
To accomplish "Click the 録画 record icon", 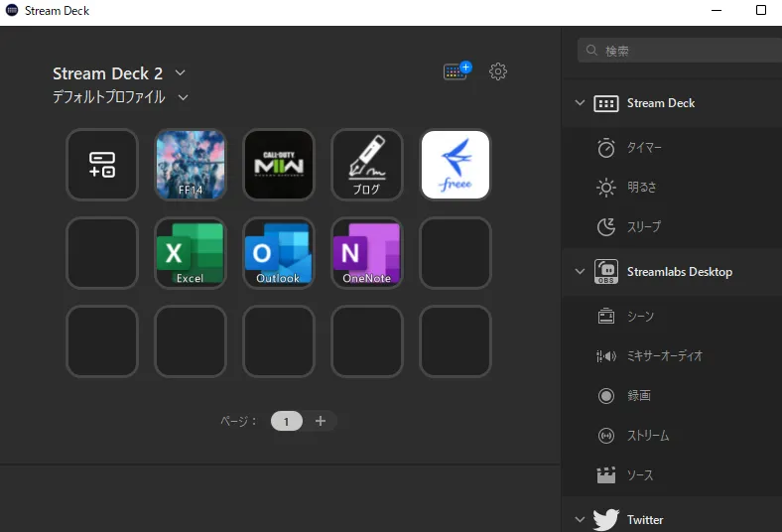I will tap(606, 396).
